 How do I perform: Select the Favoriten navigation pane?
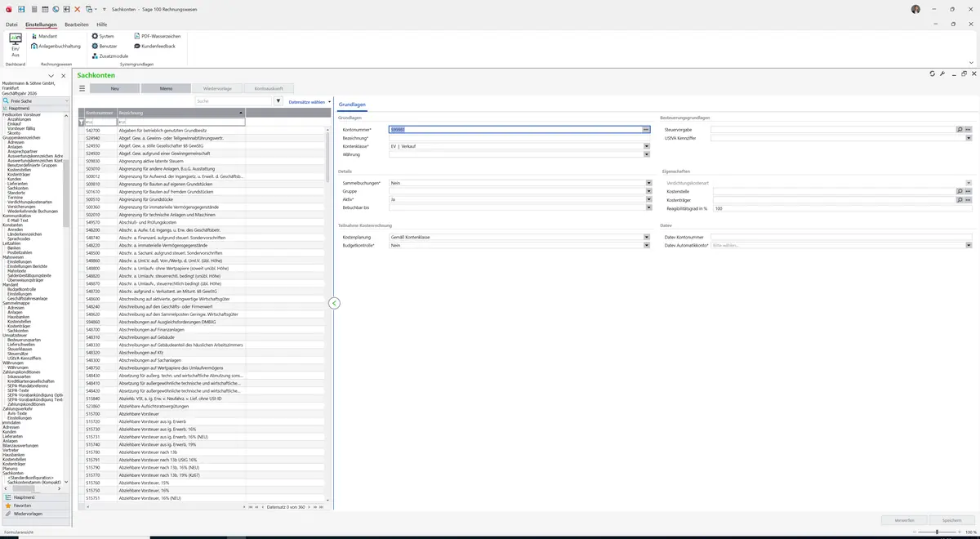(37, 506)
